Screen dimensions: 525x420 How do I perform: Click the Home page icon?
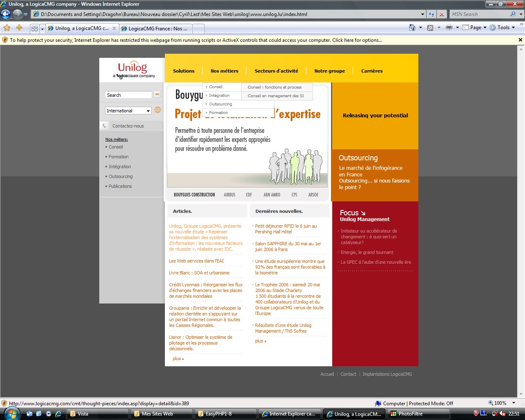412,27
